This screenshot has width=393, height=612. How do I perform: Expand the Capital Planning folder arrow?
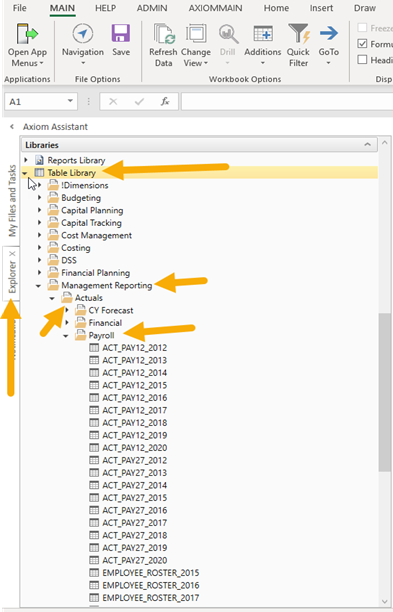click(39, 210)
